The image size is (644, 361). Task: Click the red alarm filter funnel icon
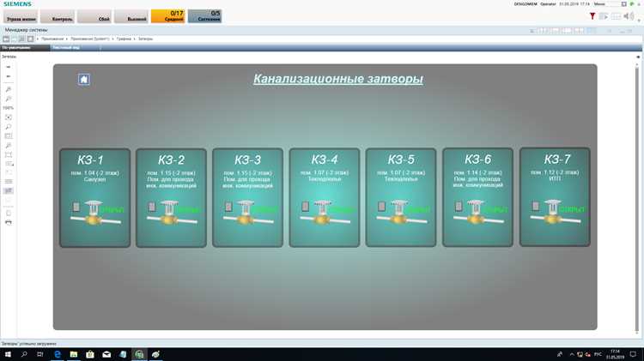coord(592,16)
